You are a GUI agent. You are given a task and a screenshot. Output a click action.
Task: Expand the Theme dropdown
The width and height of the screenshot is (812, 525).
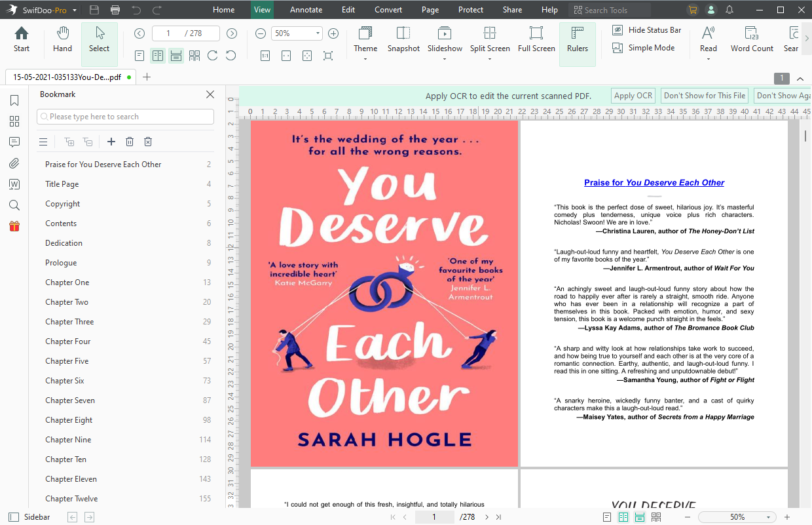365,60
